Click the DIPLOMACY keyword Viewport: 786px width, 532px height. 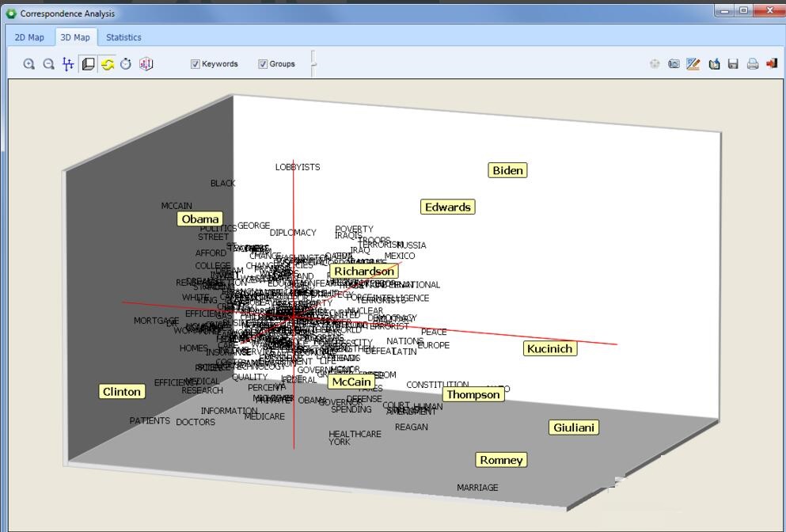[293, 233]
